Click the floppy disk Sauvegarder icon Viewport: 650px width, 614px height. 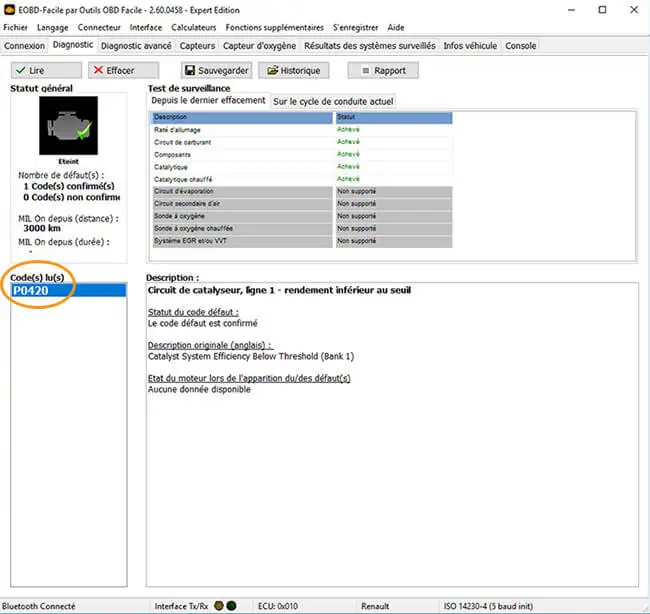coord(190,71)
